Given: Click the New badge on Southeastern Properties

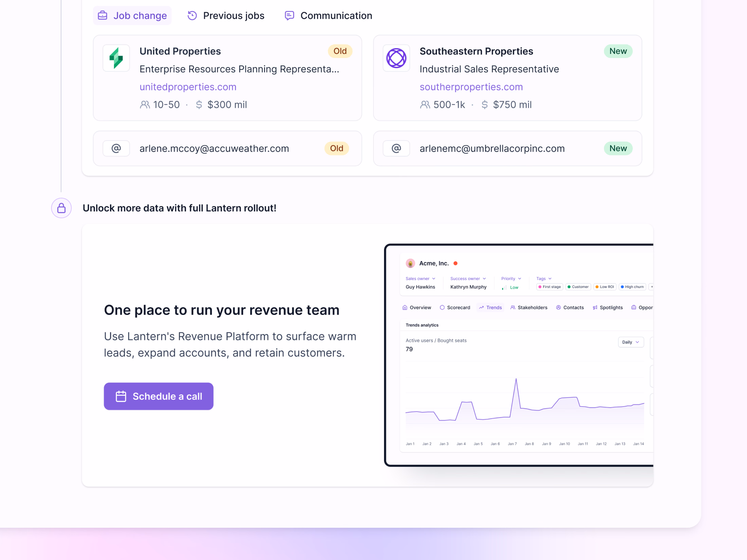Looking at the screenshot, I should pos(618,51).
